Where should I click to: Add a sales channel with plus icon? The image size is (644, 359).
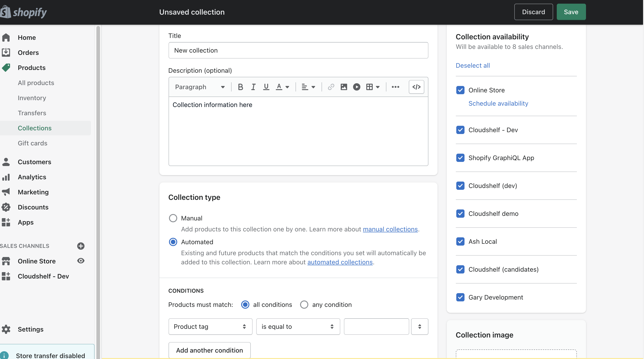click(x=81, y=246)
